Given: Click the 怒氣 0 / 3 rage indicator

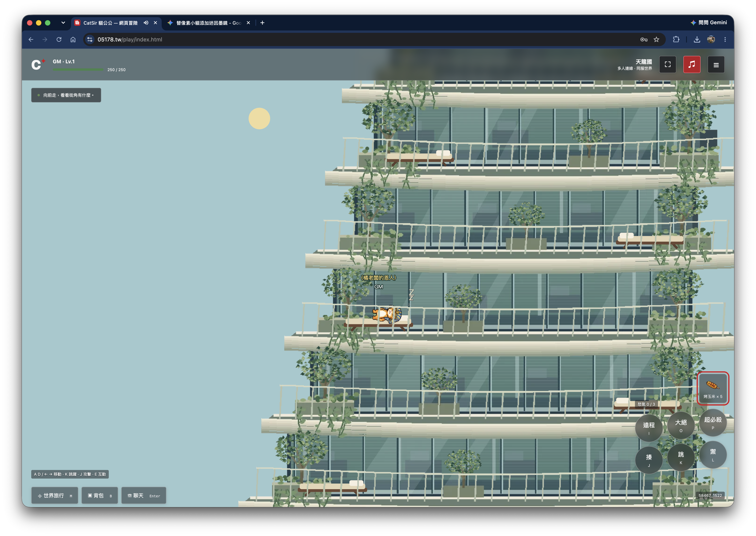Looking at the screenshot, I should click(x=646, y=404).
